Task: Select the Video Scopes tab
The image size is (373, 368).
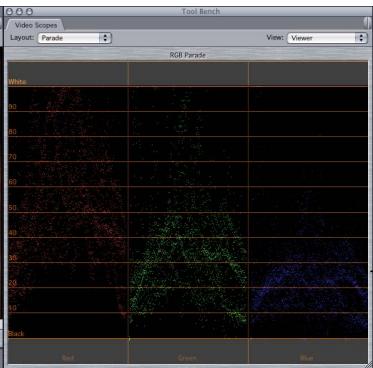Action: coord(36,25)
